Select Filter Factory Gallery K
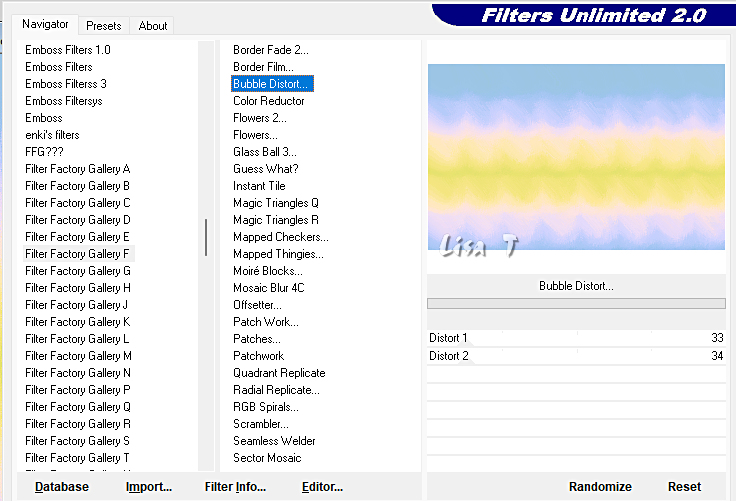This screenshot has width=736, height=501. coord(77,322)
